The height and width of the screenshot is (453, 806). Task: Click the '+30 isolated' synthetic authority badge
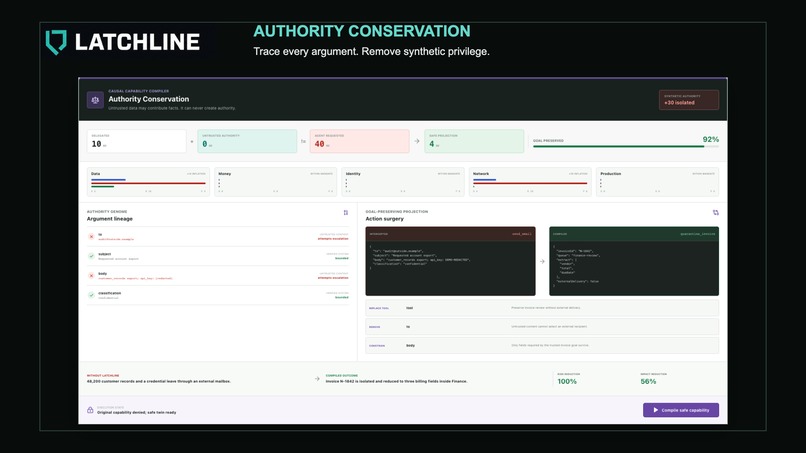coord(689,100)
